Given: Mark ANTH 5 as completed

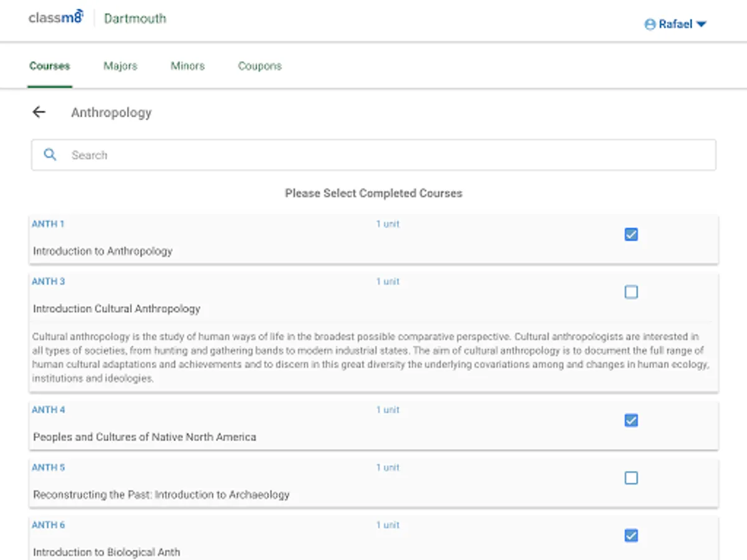Looking at the screenshot, I should tap(631, 478).
